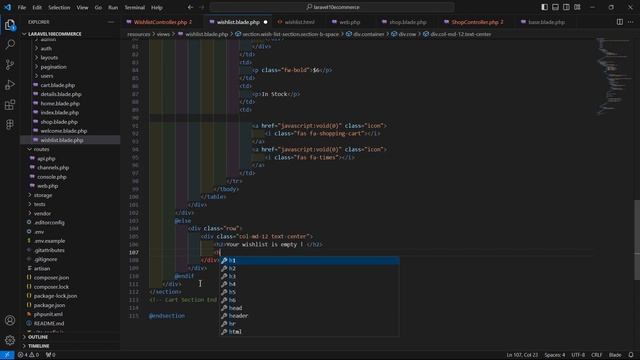Change UTF-8 encoding in status bar

(578, 355)
